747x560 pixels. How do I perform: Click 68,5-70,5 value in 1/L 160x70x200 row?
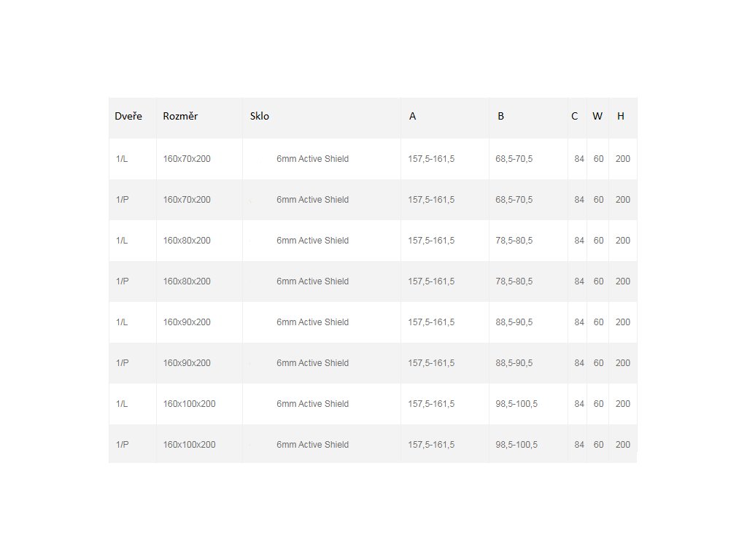pos(514,159)
